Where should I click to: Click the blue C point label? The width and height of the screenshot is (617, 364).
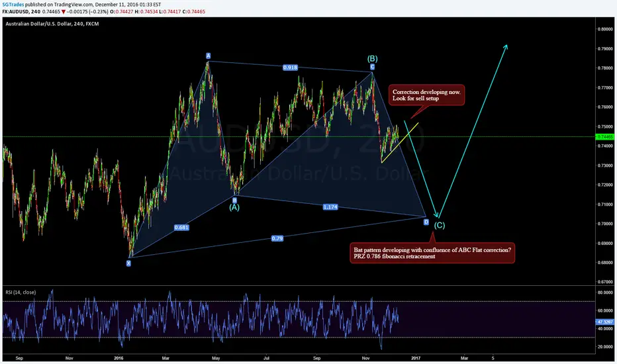(x=372, y=67)
